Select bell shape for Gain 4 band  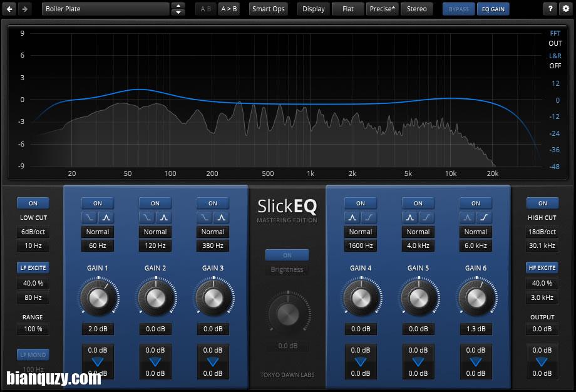click(x=352, y=217)
